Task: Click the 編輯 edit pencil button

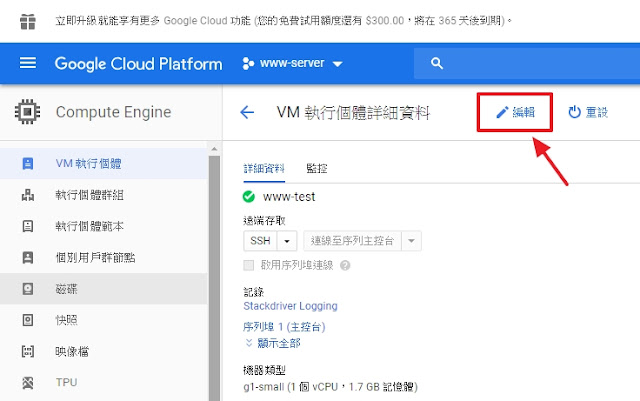Action: [515, 112]
